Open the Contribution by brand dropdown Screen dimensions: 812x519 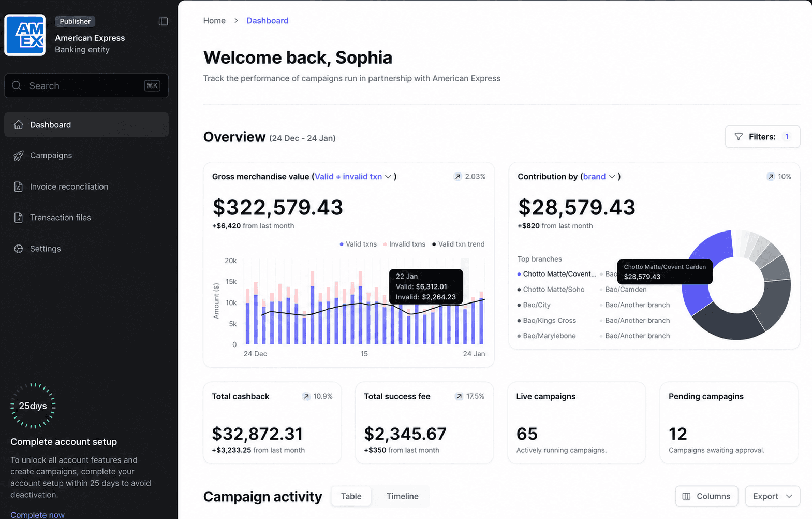[599, 177]
